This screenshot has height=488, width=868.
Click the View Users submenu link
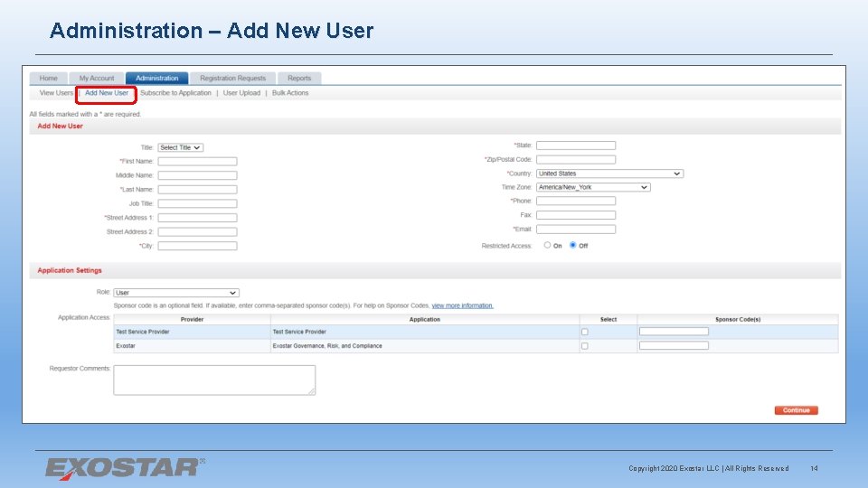tap(56, 93)
